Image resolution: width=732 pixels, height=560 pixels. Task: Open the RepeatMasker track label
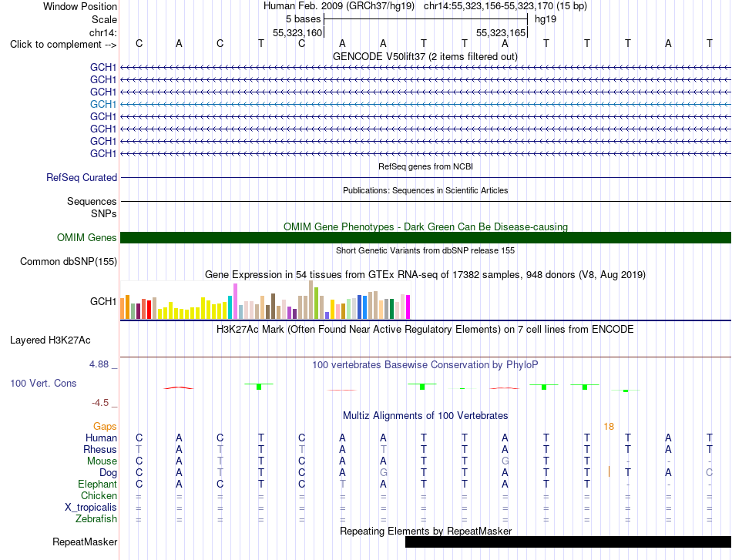(x=85, y=542)
